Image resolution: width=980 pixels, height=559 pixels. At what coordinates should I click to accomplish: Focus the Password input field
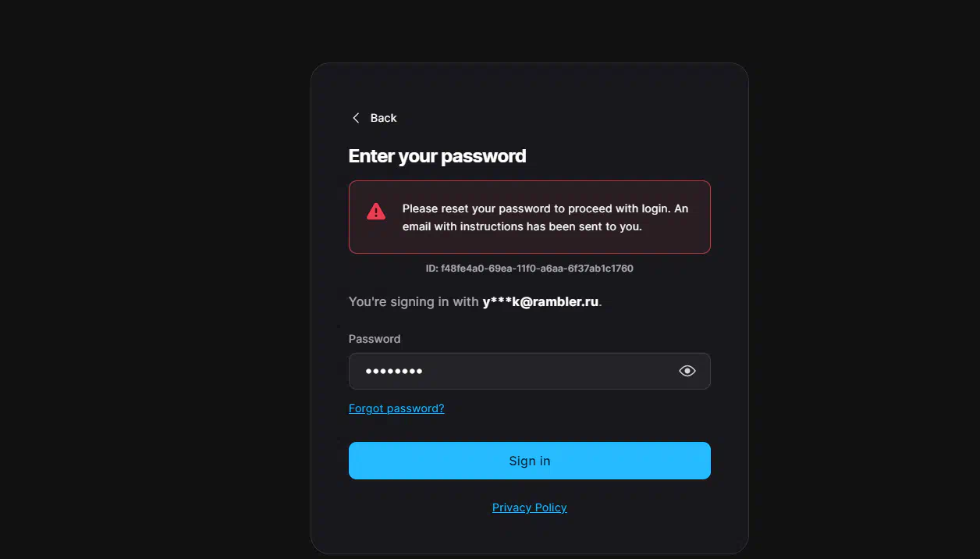[x=529, y=371]
